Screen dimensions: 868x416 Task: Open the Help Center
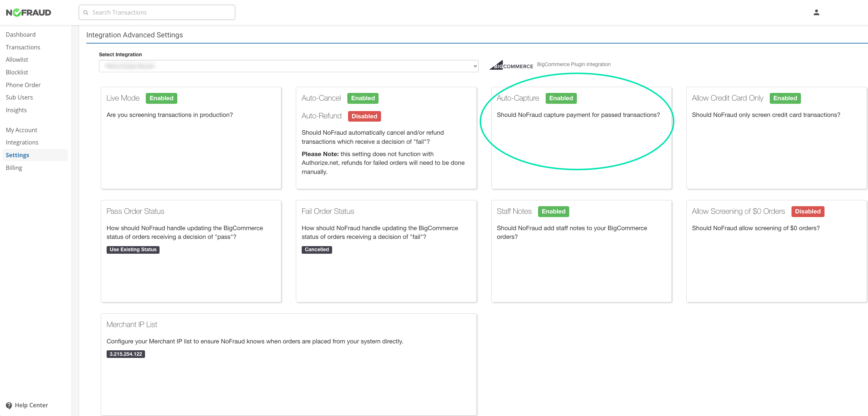click(27, 405)
